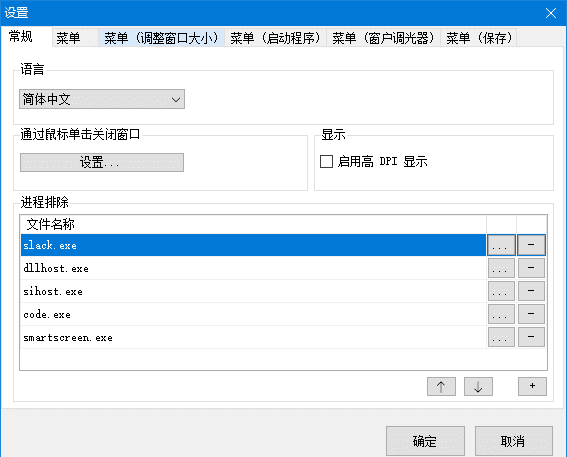The width and height of the screenshot is (567, 457).
Task: Click the 文件名称 column header
Action: tap(253, 224)
